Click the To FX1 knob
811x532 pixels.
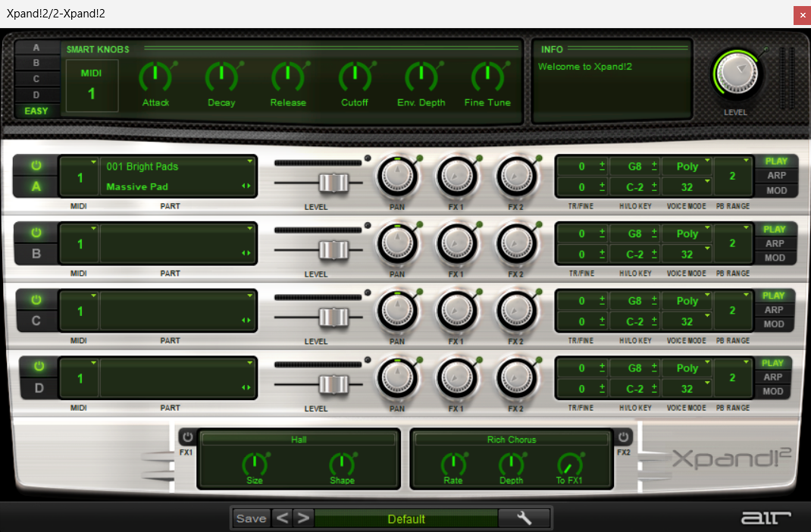(569, 465)
